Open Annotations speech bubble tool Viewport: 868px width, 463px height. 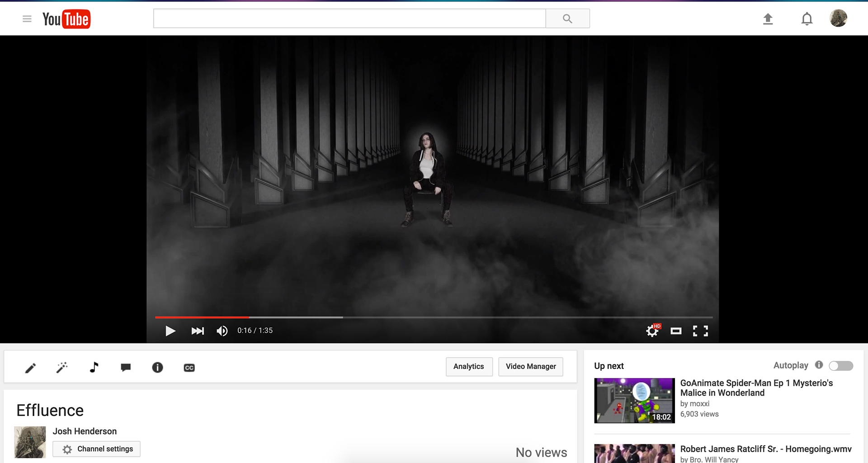pos(126,368)
